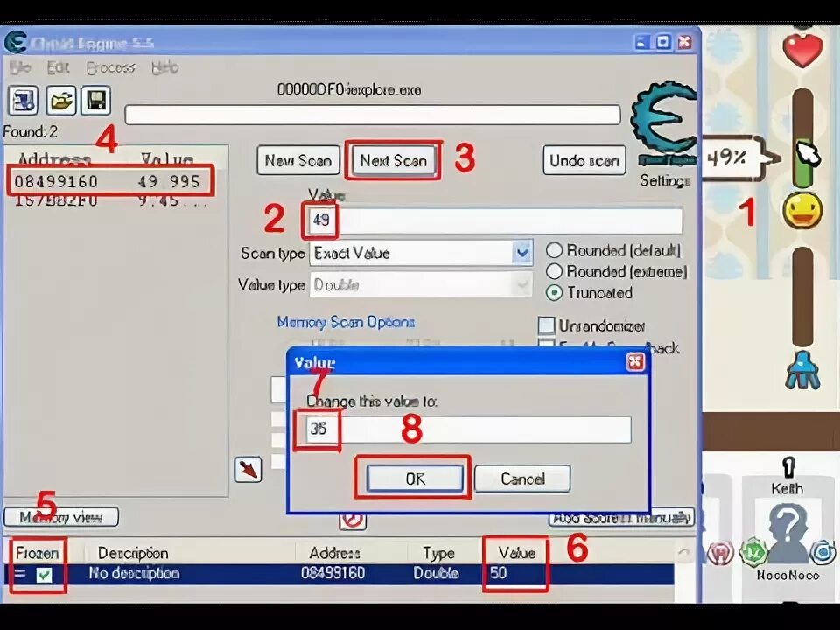
Task: Click the Frozen column header
Action: click(x=37, y=553)
